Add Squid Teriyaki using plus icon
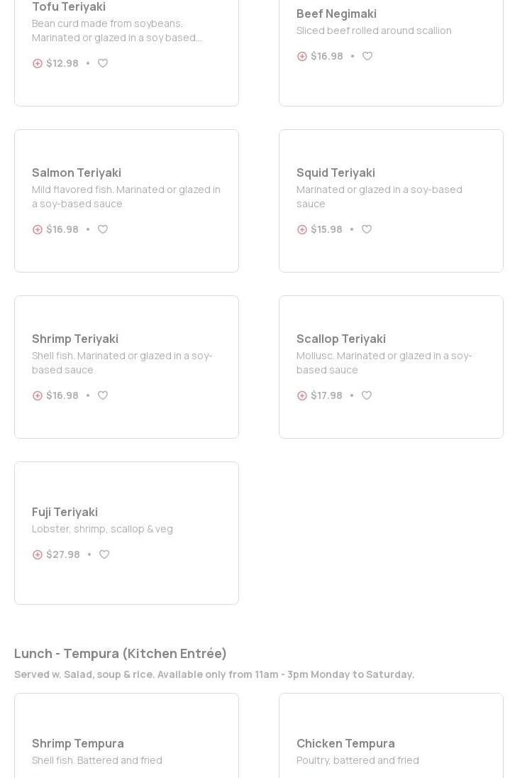 (x=302, y=229)
